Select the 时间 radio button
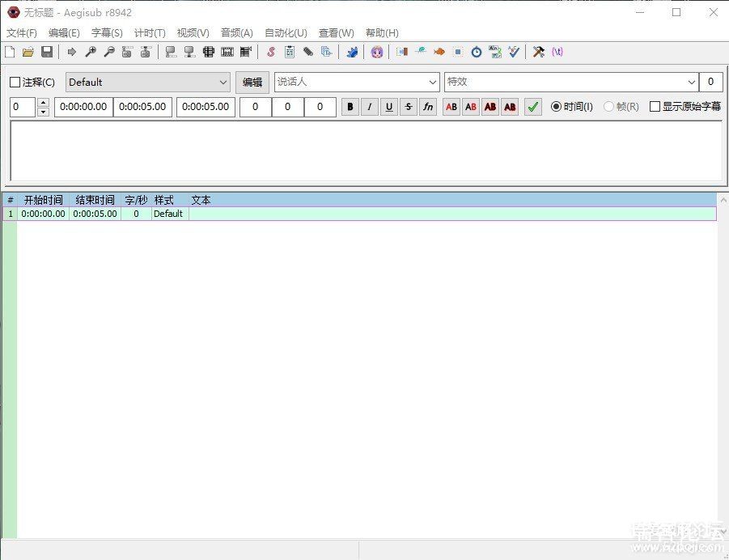 tap(556, 107)
